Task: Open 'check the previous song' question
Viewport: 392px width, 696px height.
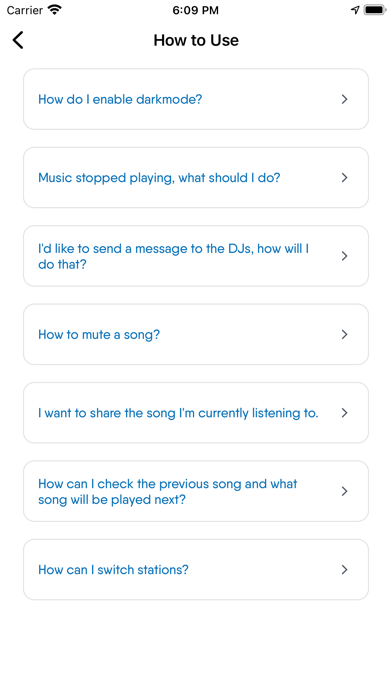Action: 196,491
